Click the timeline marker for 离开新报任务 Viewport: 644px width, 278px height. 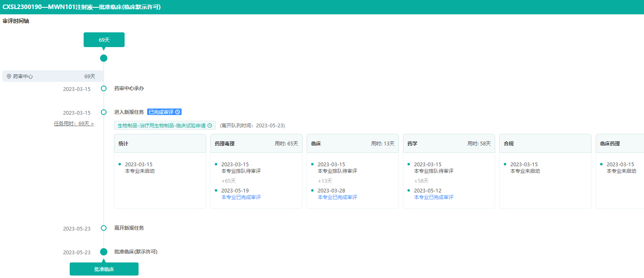(x=104, y=228)
